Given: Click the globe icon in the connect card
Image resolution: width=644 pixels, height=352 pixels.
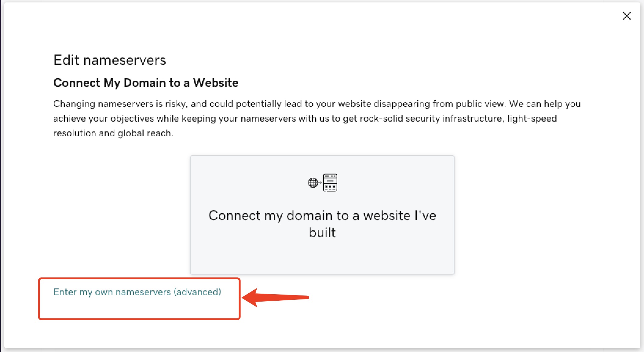Looking at the screenshot, I should 313,183.
